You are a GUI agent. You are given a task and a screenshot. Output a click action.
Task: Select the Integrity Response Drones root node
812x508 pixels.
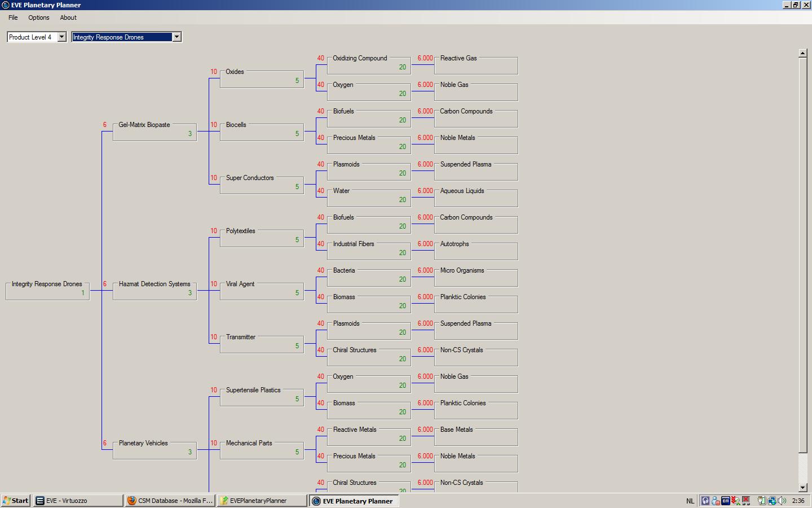(x=47, y=290)
